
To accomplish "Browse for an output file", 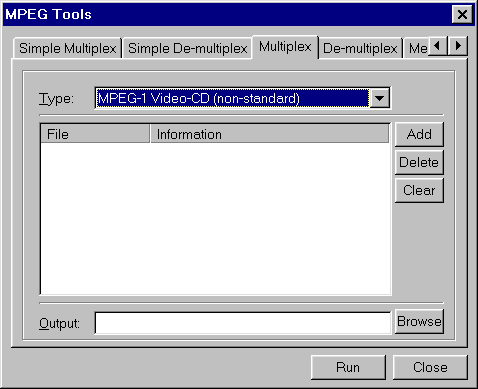I will (x=419, y=321).
